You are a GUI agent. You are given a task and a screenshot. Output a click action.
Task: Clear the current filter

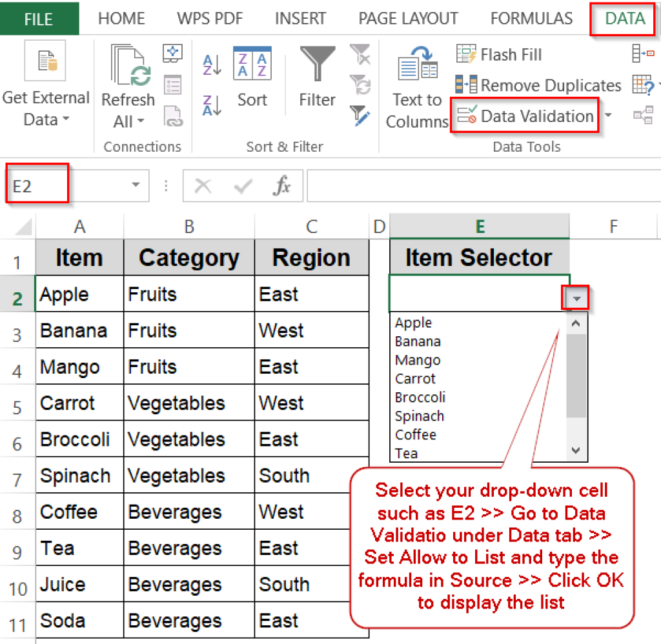coord(360,55)
